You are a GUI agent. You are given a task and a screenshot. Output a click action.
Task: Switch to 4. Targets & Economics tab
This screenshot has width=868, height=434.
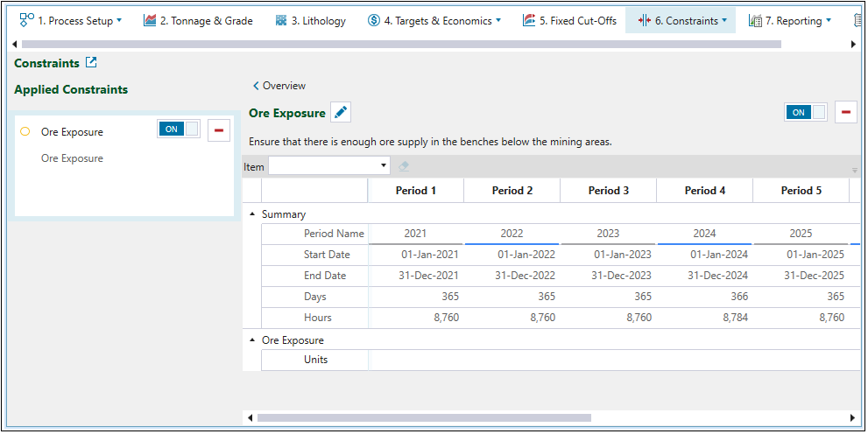tap(434, 20)
